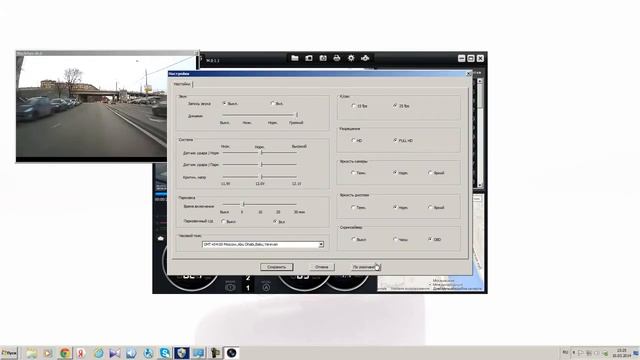Set parking LED to Выкл (off)
Screen dimensions: 640x360
[x=223, y=221]
